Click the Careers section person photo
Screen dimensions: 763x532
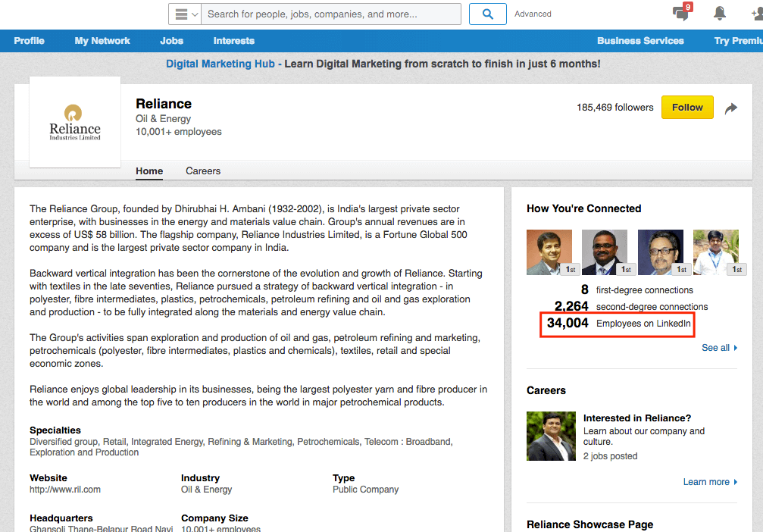[551, 436]
